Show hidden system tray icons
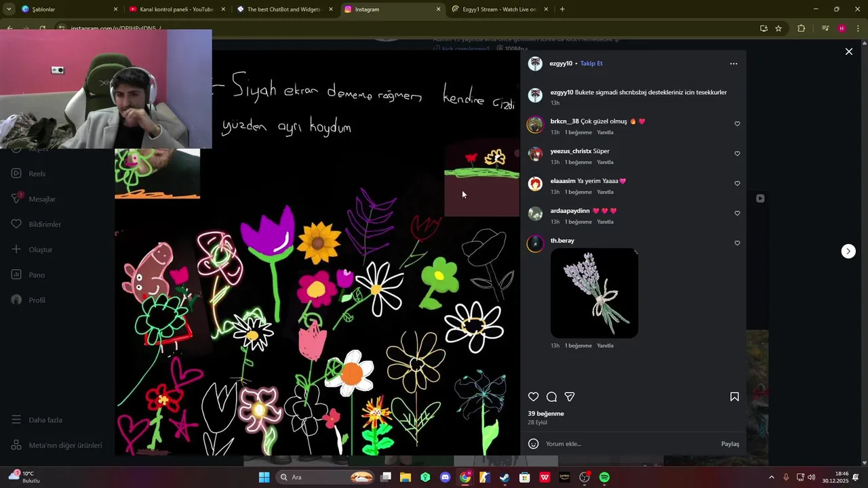The height and width of the screenshot is (488, 868). coord(771,477)
